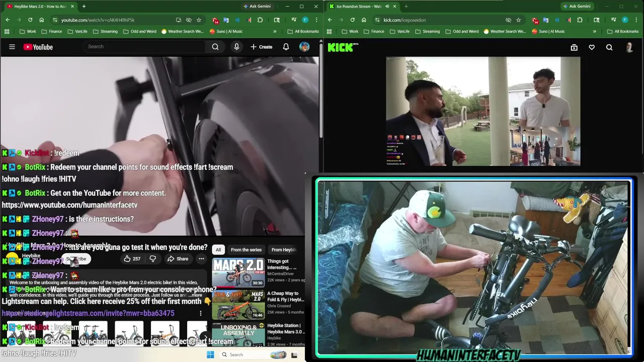The width and height of the screenshot is (644, 362).
Task: Open Heybike Station Unboxing & Assembly thumbnail
Action: point(238,334)
